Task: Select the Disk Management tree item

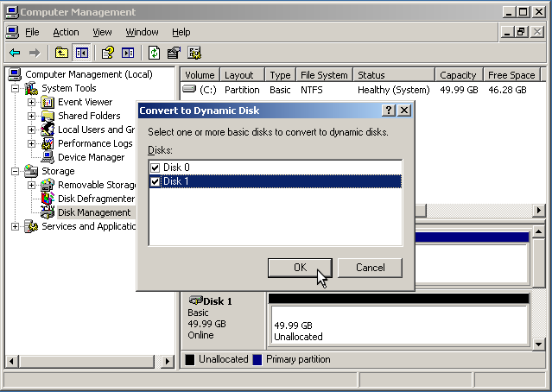Action: click(94, 212)
